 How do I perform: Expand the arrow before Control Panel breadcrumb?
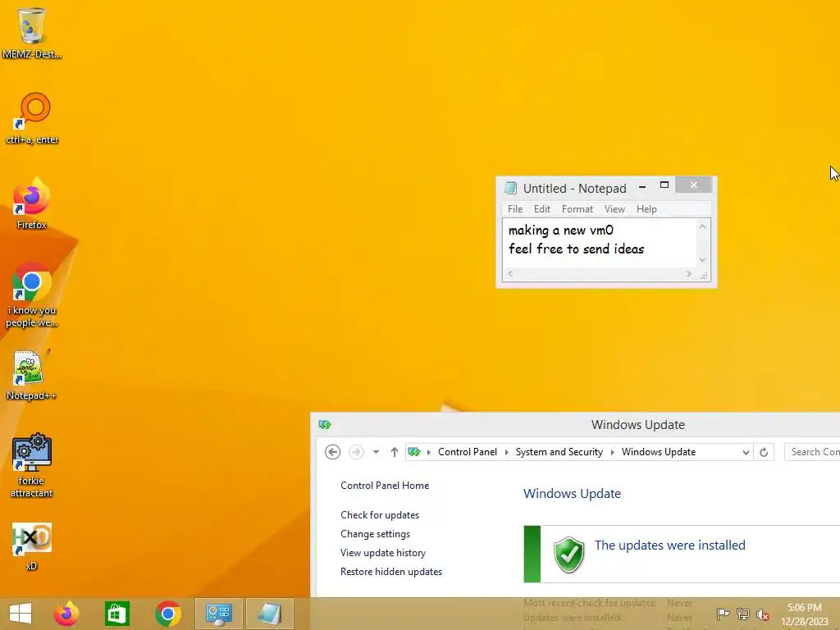428,452
